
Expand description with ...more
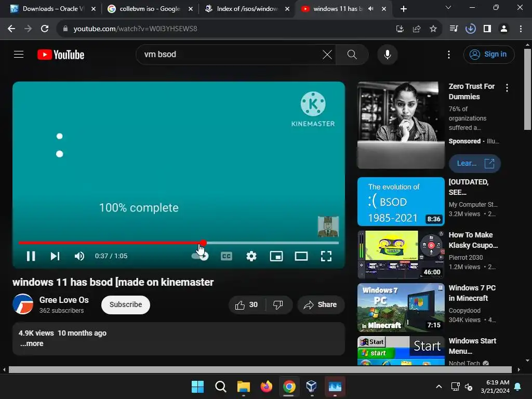(32, 343)
